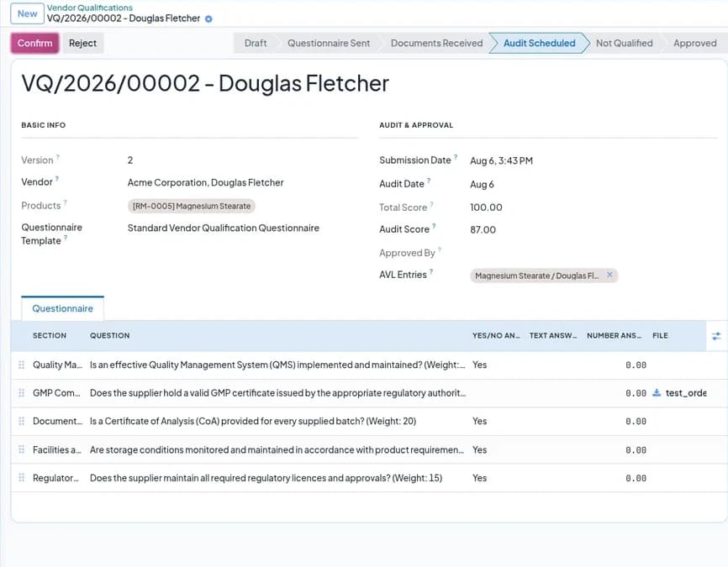Open the gear actions icon beside record title

208,19
